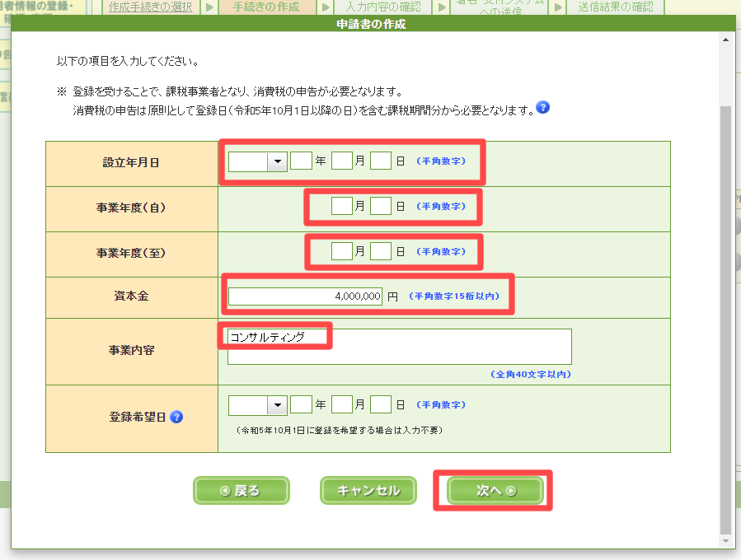Switch to the 入力内容の確認 step
The height and width of the screenshot is (560, 741).
(x=382, y=7)
